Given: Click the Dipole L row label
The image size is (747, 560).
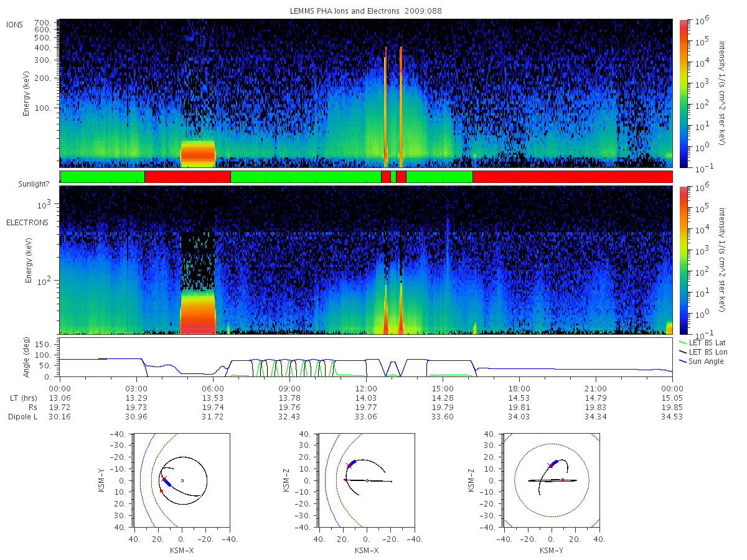Looking at the screenshot, I should point(22,416).
